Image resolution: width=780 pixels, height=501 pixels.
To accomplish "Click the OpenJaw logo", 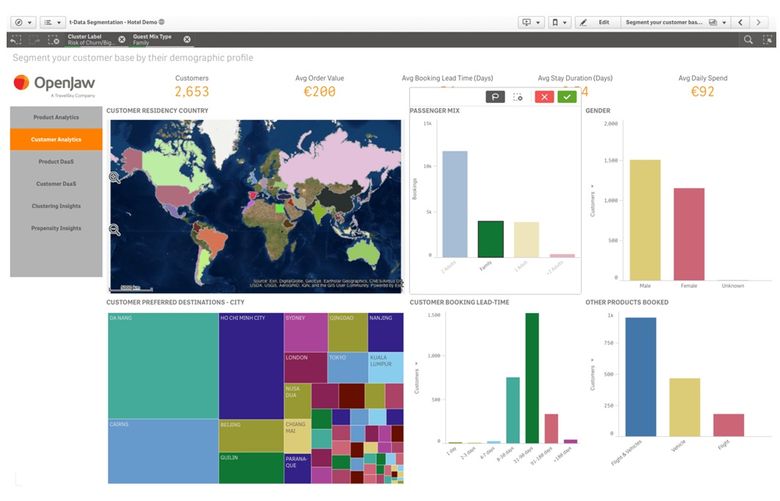I will (54, 84).
